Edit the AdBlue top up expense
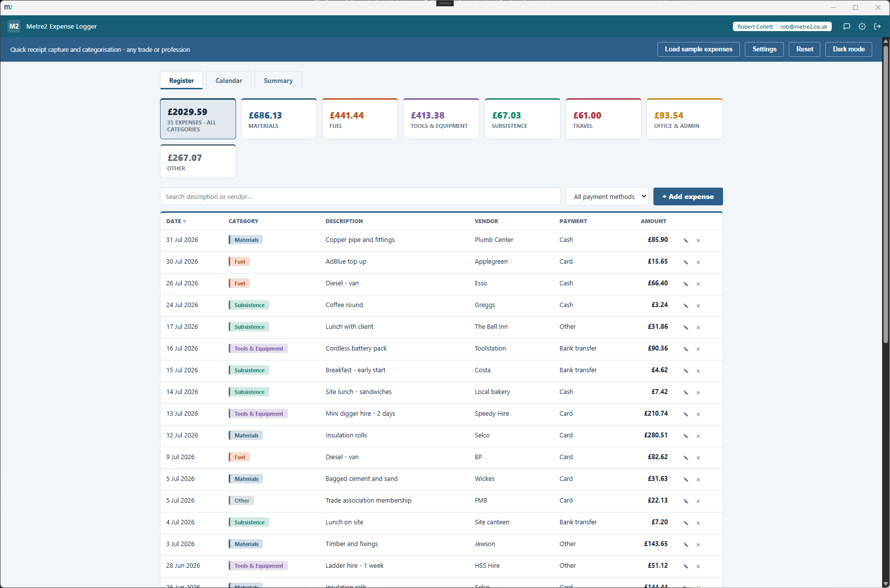 tap(686, 262)
